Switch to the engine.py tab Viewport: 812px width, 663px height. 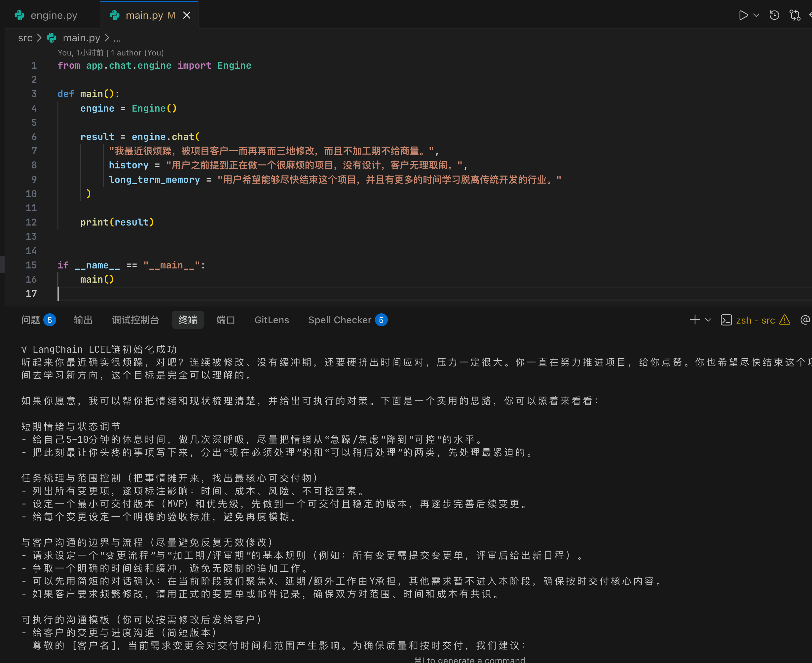click(x=54, y=15)
